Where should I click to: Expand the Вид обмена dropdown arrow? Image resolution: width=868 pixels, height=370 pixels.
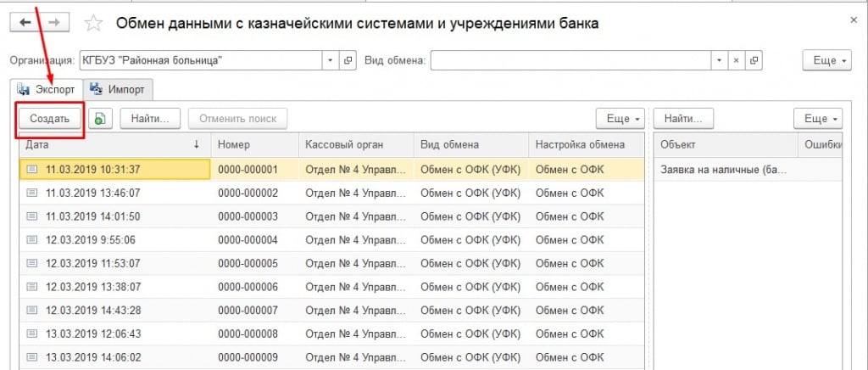point(719,60)
